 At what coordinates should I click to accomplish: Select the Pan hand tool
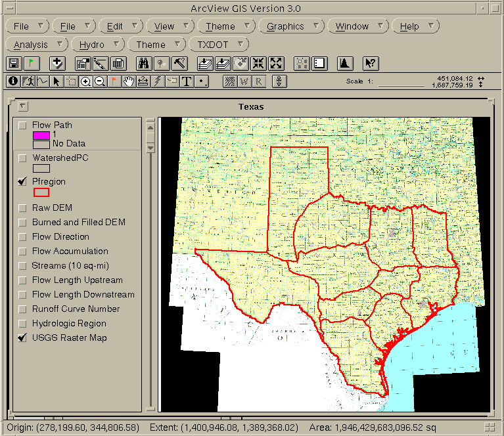tap(129, 81)
